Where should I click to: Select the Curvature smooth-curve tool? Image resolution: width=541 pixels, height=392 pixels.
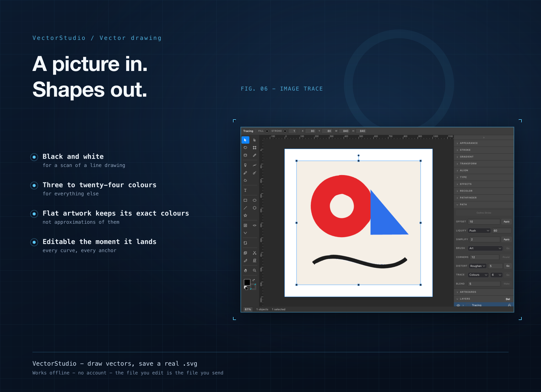pos(255,165)
